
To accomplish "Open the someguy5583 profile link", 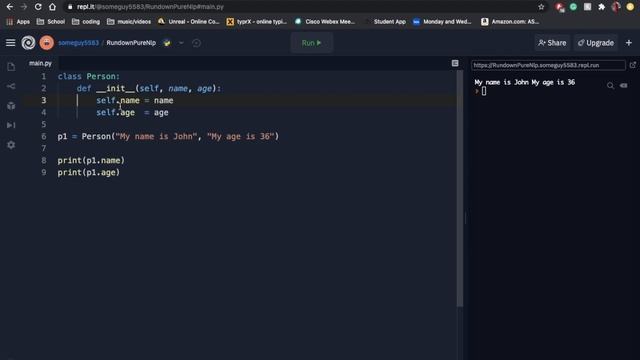I will [78, 43].
